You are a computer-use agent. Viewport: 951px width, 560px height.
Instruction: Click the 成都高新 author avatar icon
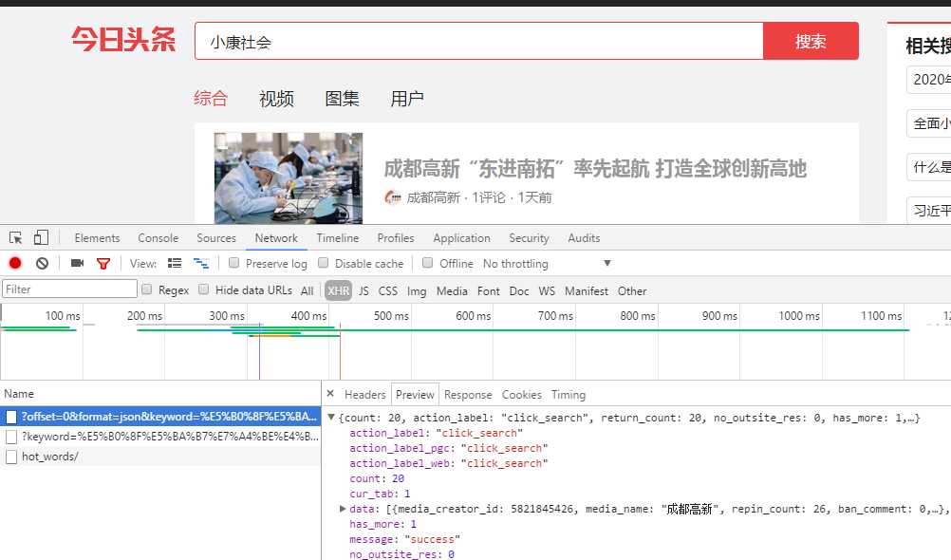point(393,197)
